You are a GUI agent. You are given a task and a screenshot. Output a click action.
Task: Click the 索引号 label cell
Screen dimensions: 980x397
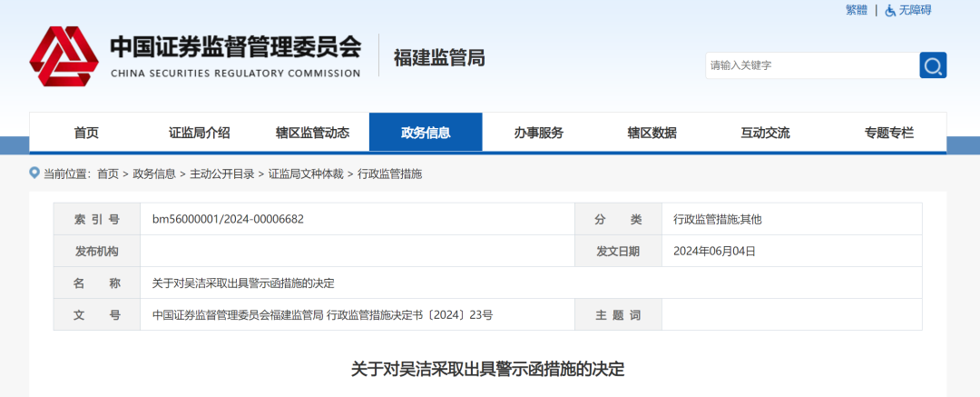click(97, 219)
